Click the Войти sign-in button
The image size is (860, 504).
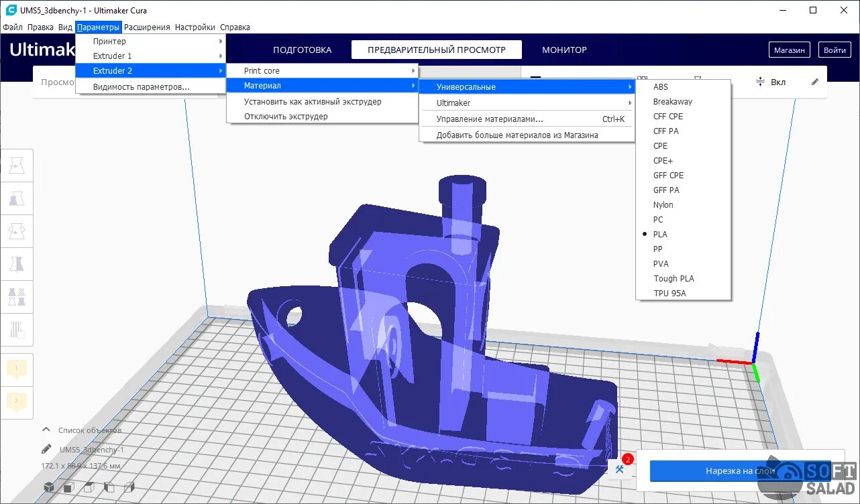pyautogui.click(x=835, y=50)
